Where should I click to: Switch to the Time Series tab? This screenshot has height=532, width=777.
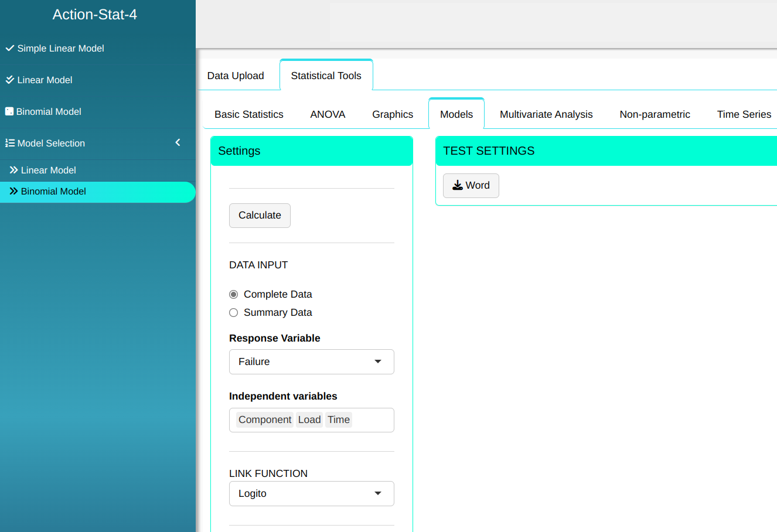(744, 115)
